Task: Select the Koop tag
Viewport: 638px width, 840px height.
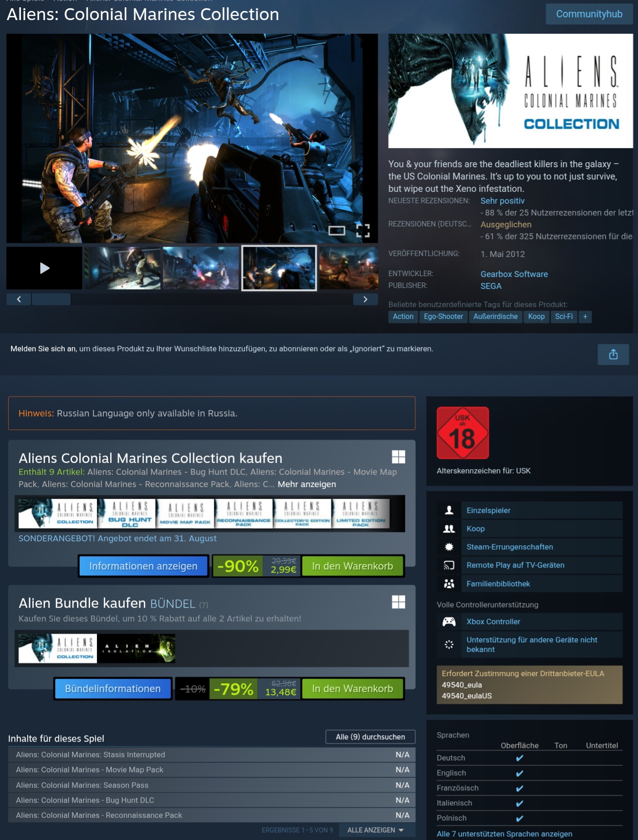Action: coord(536,317)
